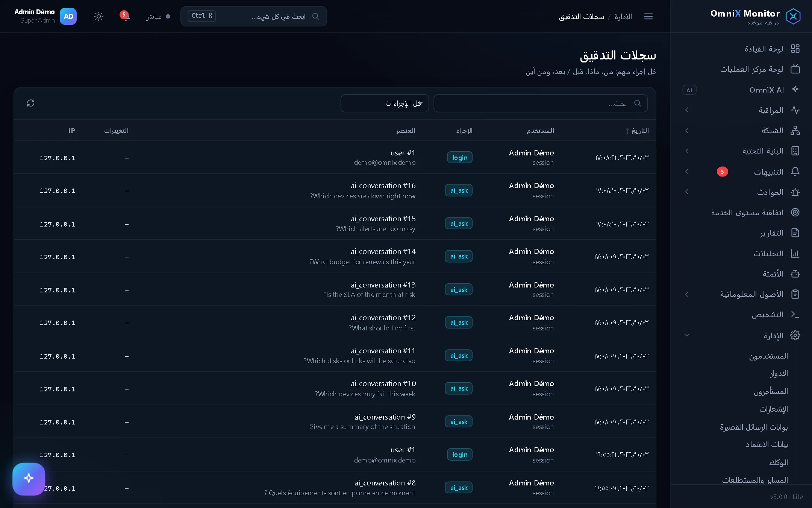Toggle the مباشر live indicator
Viewport: 812px width, 508px height.
tap(158, 16)
